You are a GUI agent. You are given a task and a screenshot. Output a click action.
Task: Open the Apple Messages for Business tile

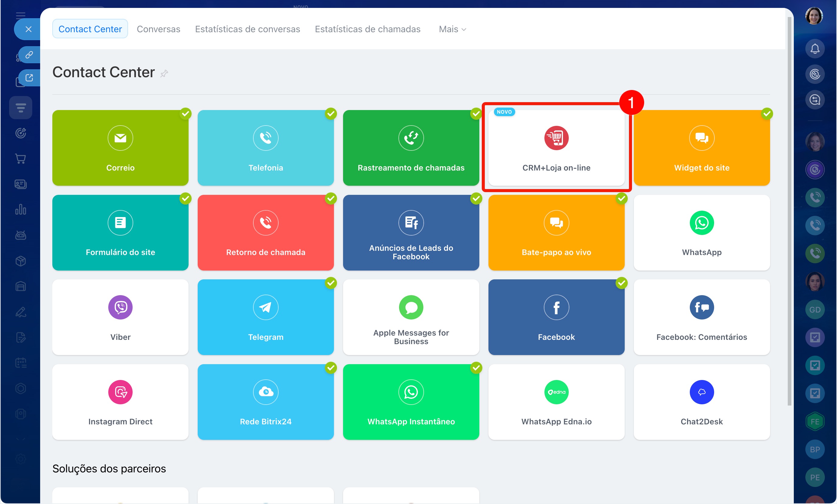click(411, 317)
